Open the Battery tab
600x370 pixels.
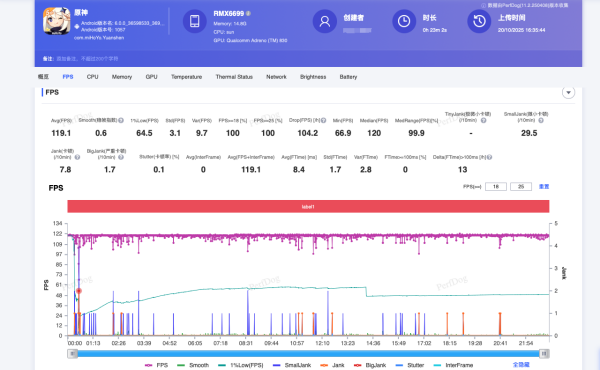click(348, 77)
